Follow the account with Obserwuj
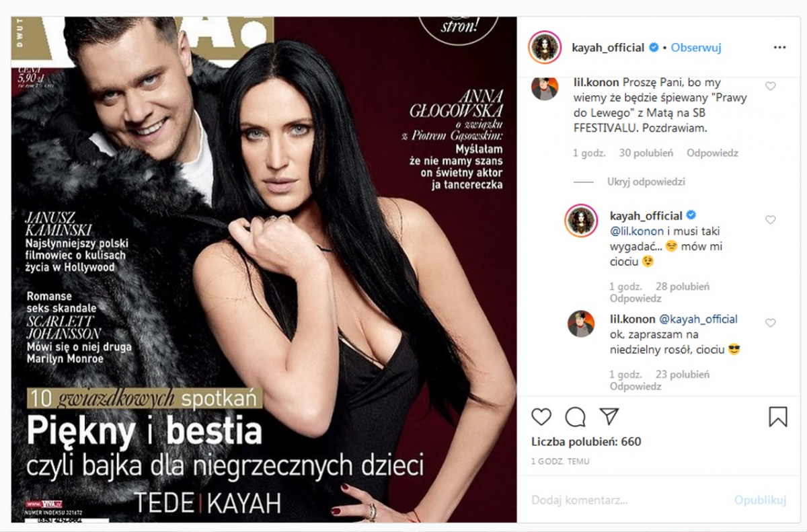This screenshot has width=807, height=532. [x=696, y=48]
